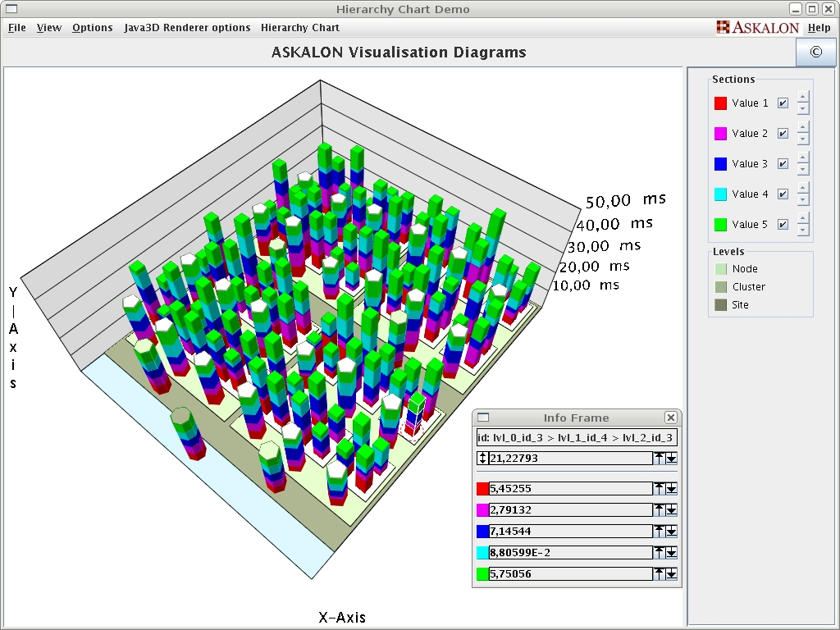
Task: Toggle the Value 3 section checkbox
Action: [x=783, y=164]
